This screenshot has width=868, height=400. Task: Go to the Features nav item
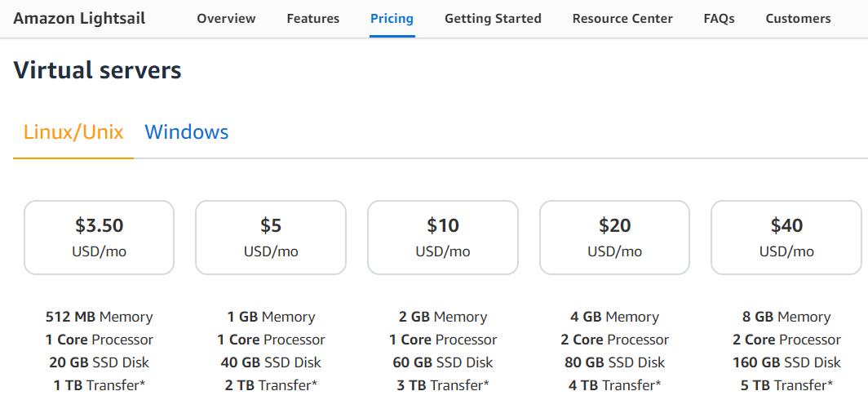click(312, 18)
